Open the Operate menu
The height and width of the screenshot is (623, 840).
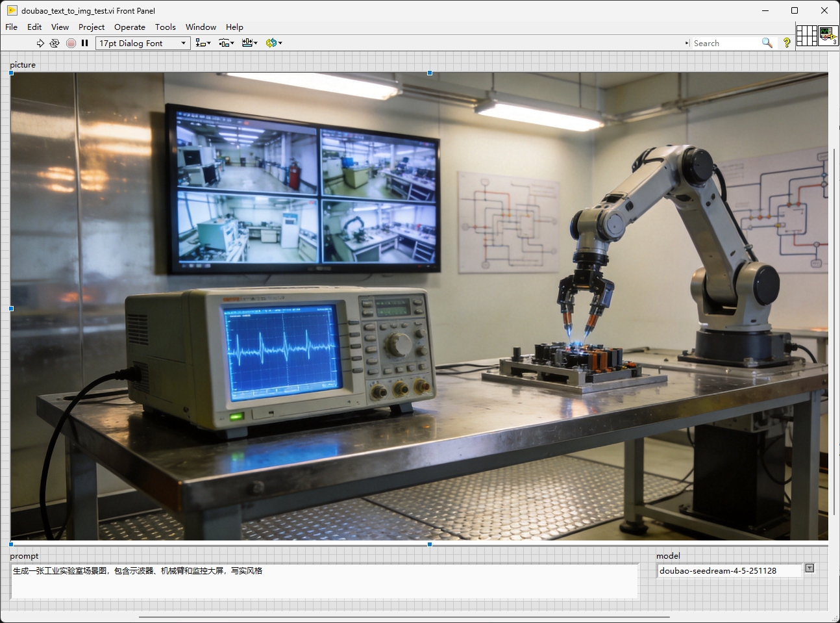(x=129, y=27)
